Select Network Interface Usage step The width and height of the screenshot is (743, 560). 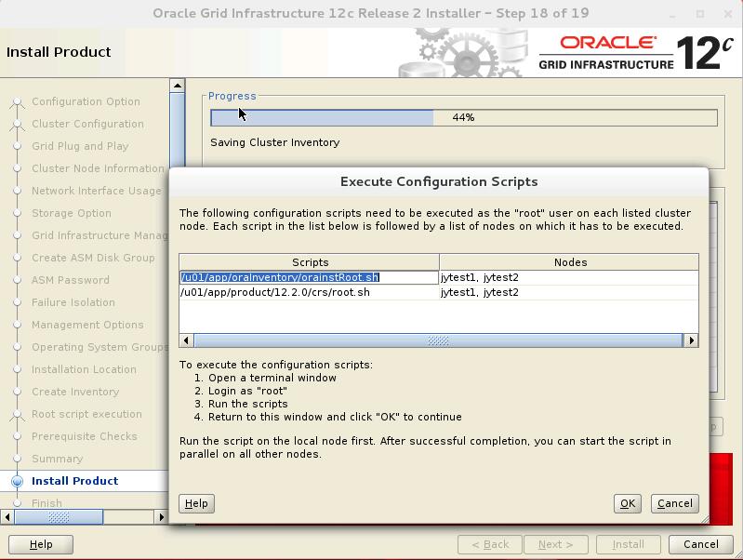97,191
